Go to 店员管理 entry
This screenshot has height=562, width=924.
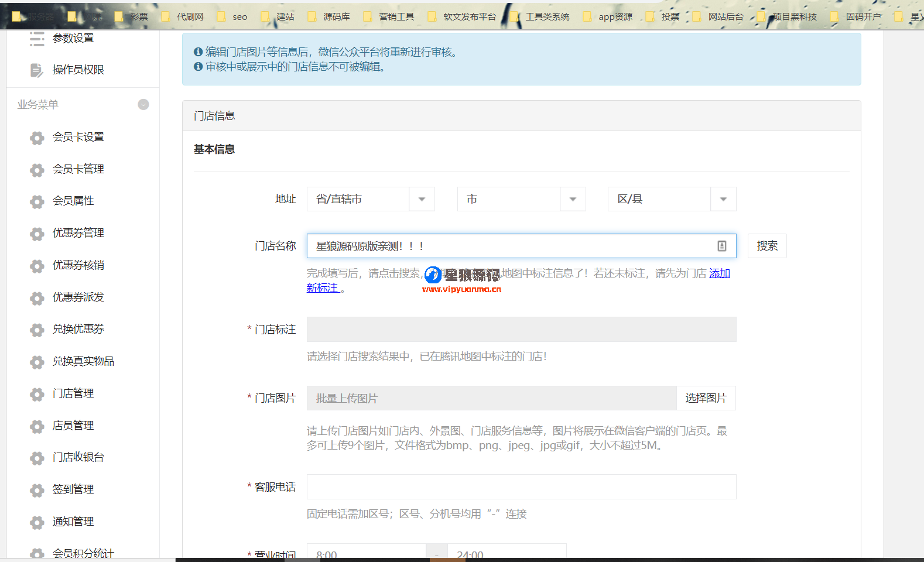point(73,426)
